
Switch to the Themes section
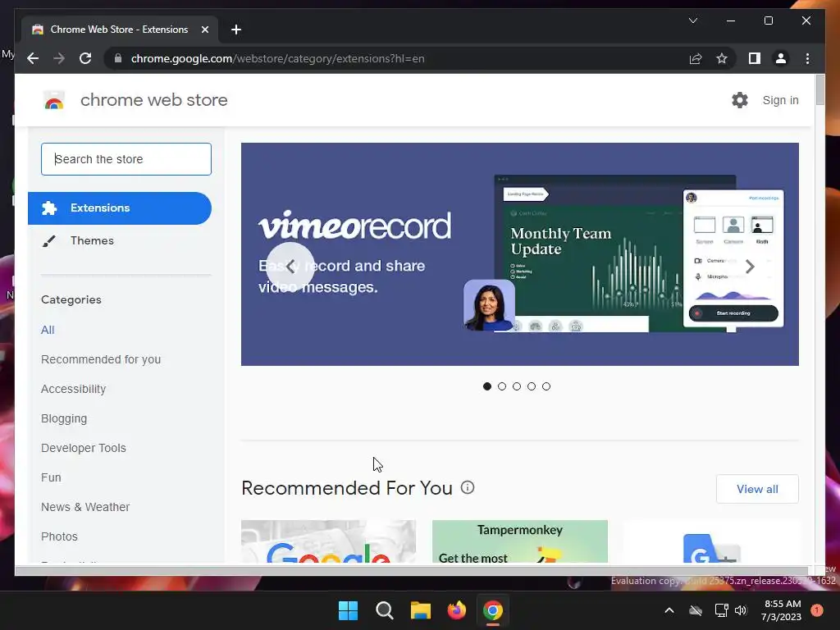click(x=92, y=240)
